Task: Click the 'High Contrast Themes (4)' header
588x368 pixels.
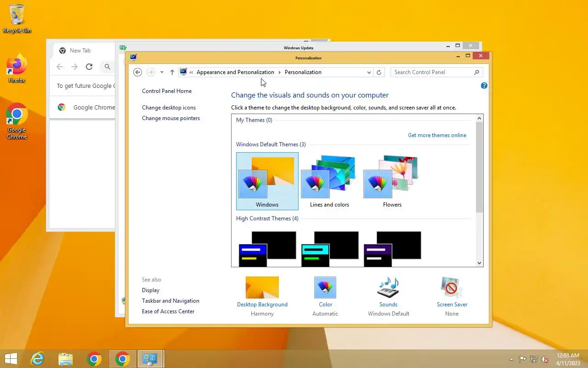Action: (x=267, y=218)
